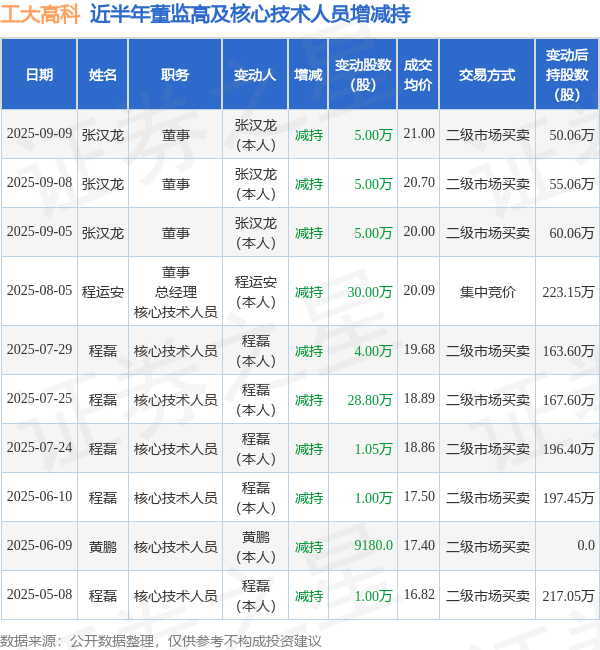Select the date cell 2025-07-24
600x650 pixels.
coord(39,447)
